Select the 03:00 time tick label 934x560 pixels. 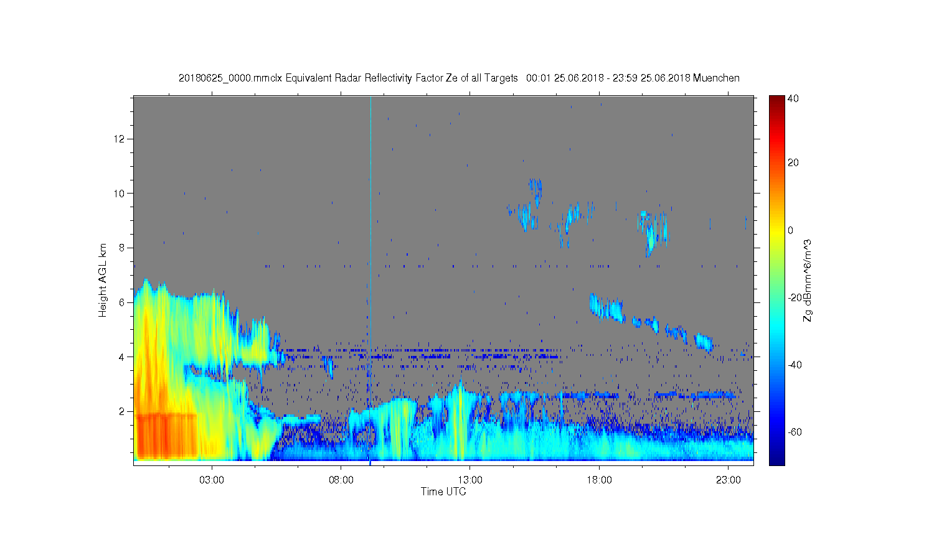[x=212, y=480]
